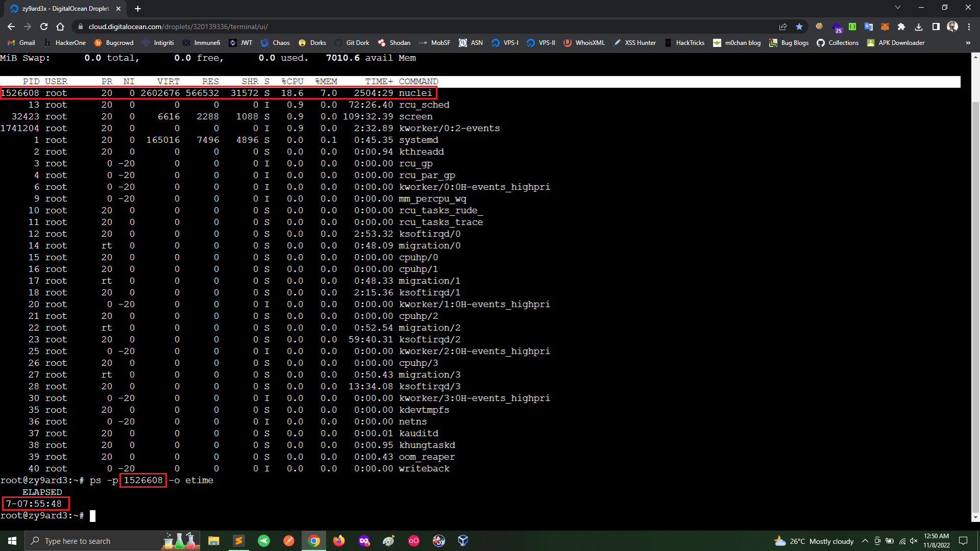Image resolution: width=980 pixels, height=551 pixels.
Task: Open VirtualBox from the taskbar
Action: click(463, 541)
